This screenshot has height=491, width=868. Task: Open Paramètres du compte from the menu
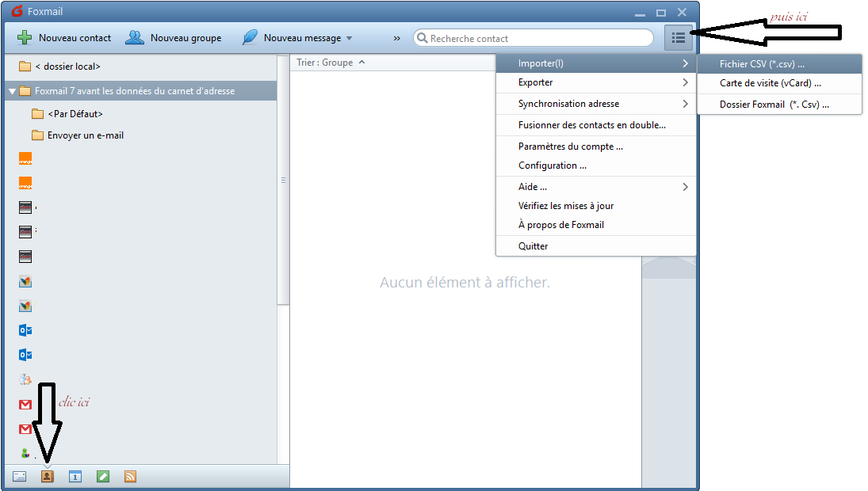[570, 147]
